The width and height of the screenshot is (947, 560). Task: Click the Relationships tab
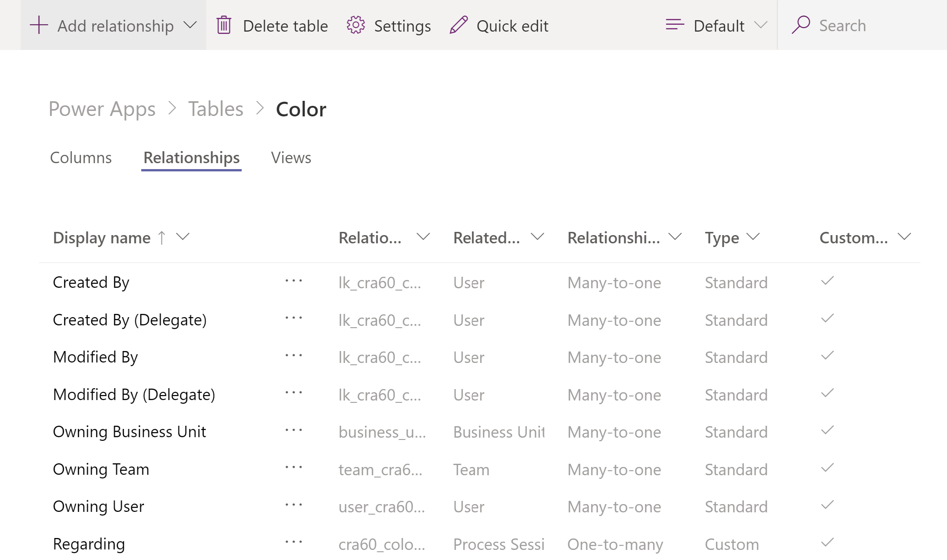pos(191,157)
